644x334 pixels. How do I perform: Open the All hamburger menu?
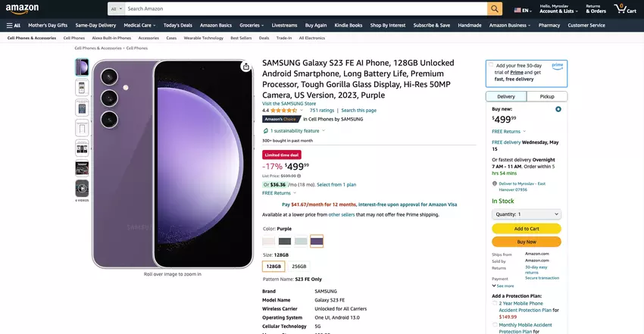point(13,25)
